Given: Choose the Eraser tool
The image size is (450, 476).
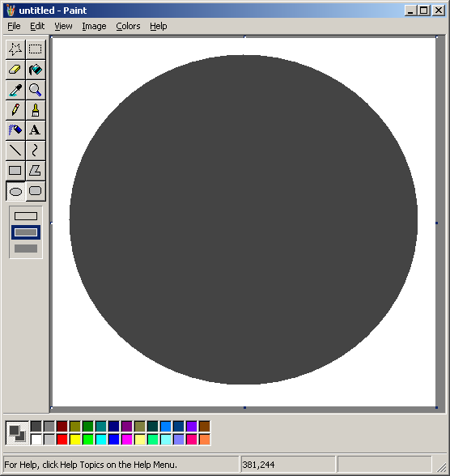Looking at the screenshot, I should [15, 70].
